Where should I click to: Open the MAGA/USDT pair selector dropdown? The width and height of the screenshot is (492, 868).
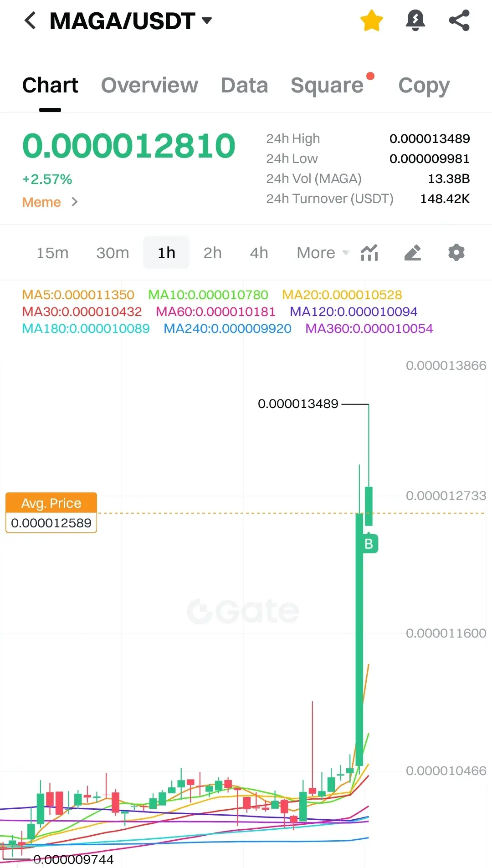[x=131, y=21]
